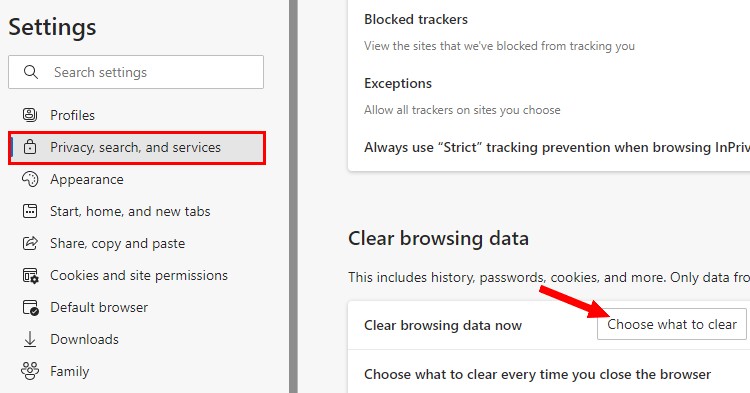Click the magnifier icon in the search box
Screen dimensions: 750x393
pos(31,72)
